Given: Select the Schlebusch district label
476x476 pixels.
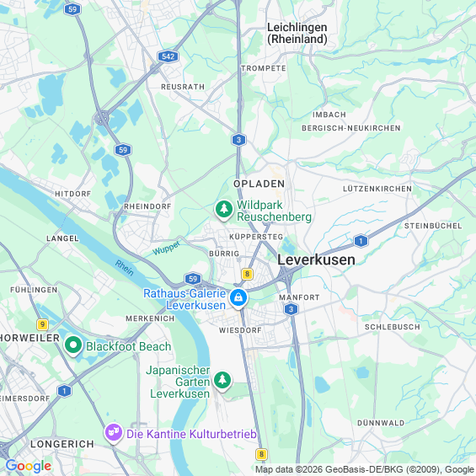Looking at the screenshot, I should (393, 327).
